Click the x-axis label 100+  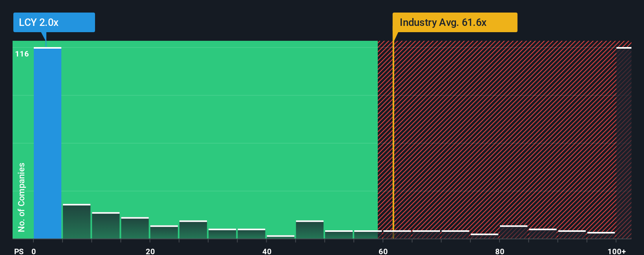[617, 251]
